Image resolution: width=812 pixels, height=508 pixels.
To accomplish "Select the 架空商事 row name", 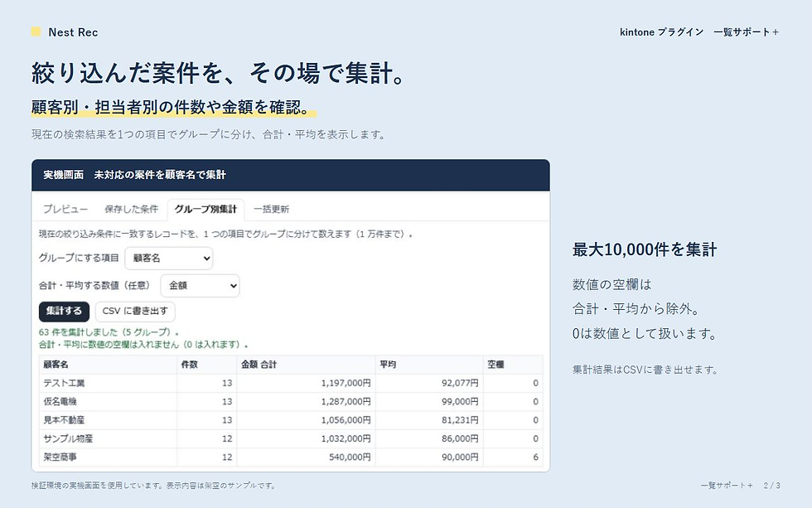I will [x=60, y=457].
